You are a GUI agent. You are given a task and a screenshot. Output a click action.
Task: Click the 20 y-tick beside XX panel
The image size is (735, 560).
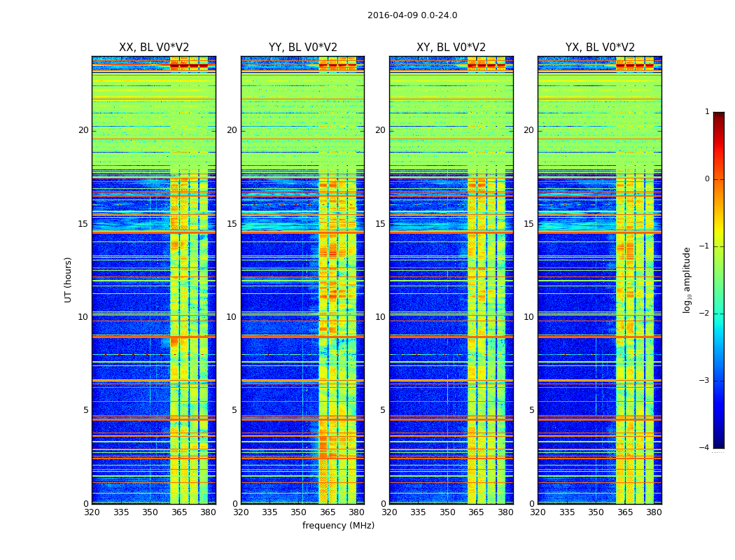pos(83,130)
